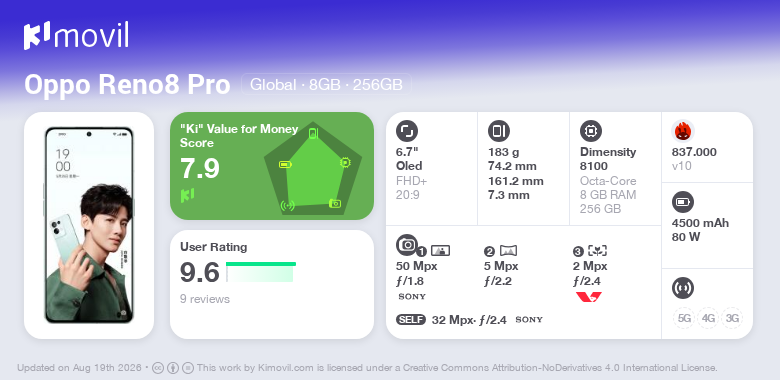780x380 pixels.
Task: Open the 9 reviews link
Action: tap(205, 299)
